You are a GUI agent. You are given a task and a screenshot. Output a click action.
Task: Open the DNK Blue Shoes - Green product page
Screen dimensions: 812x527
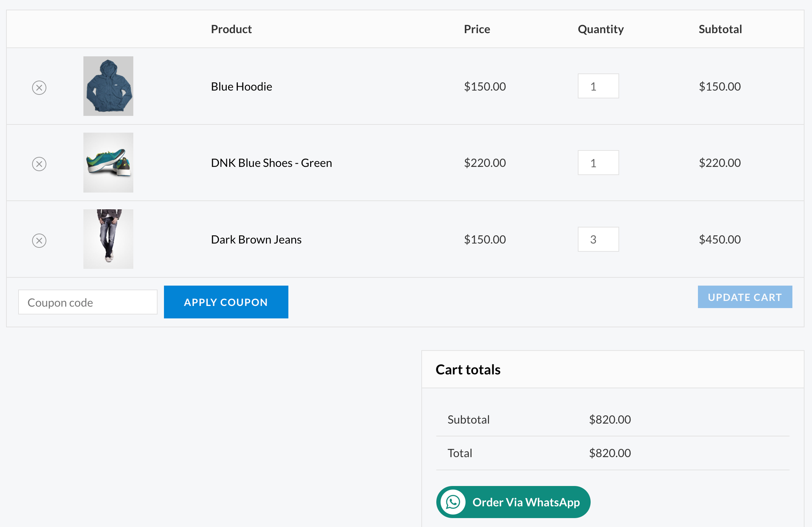pyautogui.click(x=272, y=163)
